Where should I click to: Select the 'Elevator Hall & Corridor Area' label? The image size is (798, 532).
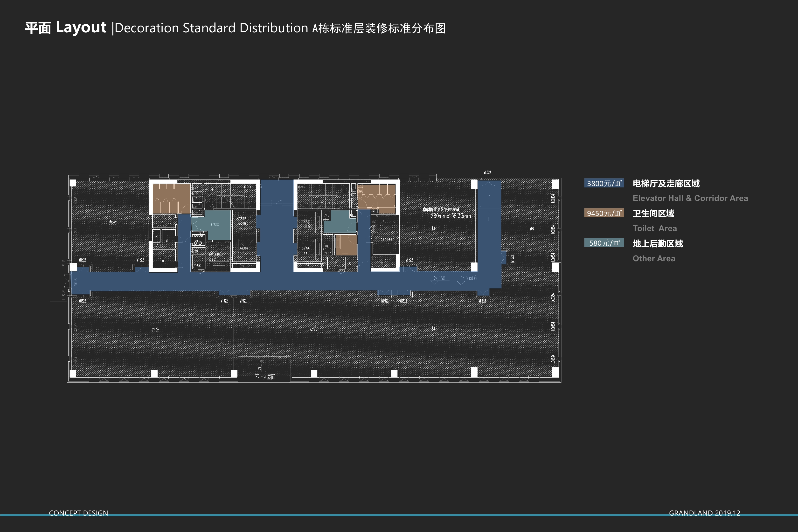(690, 198)
